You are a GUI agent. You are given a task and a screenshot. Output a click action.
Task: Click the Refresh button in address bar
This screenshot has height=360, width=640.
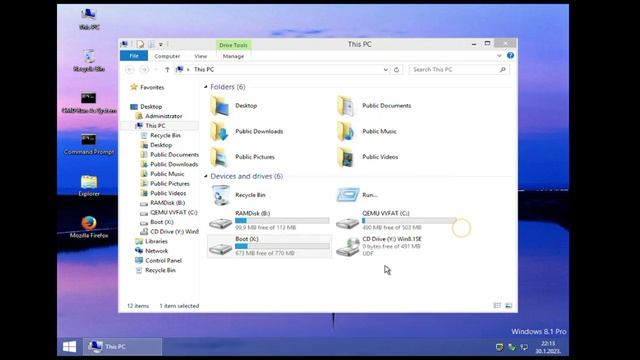(396, 70)
